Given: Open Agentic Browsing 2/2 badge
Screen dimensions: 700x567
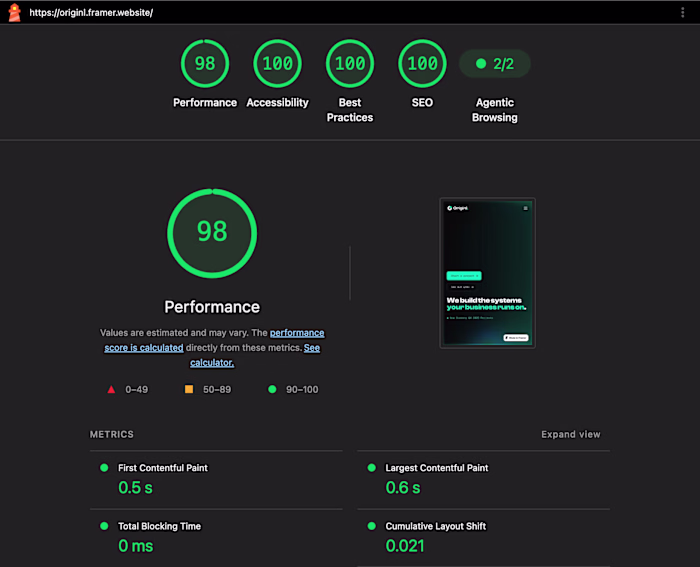Looking at the screenshot, I should (495, 64).
